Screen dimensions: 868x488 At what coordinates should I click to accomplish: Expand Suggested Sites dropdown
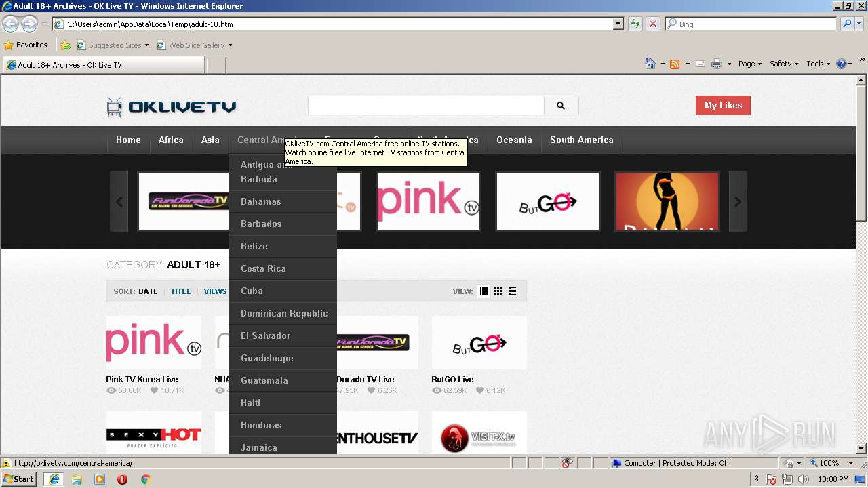pyautogui.click(x=146, y=45)
